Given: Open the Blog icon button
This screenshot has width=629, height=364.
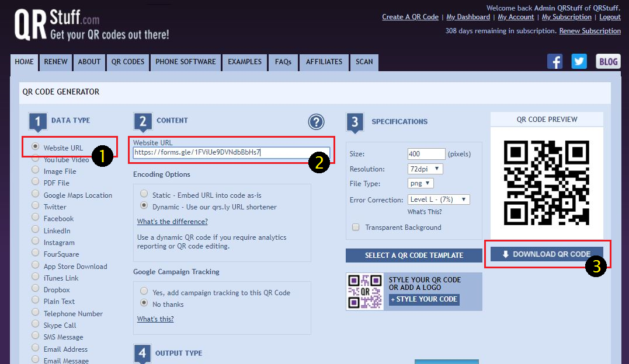Looking at the screenshot, I should click(608, 62).
